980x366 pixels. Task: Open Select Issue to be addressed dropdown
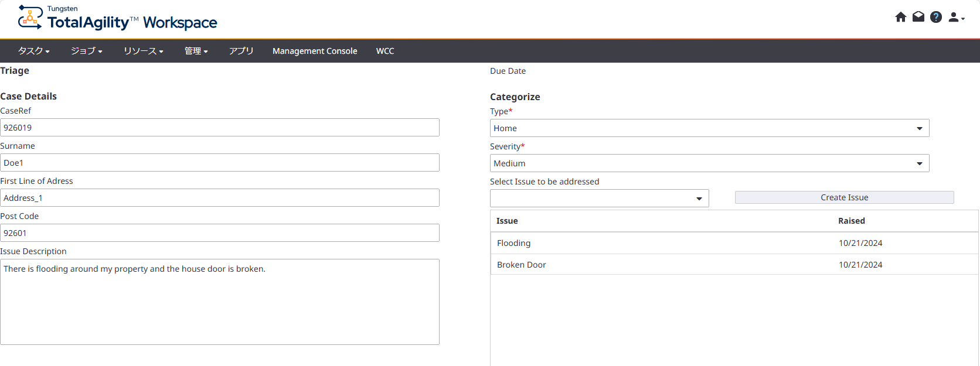(599, 199)
